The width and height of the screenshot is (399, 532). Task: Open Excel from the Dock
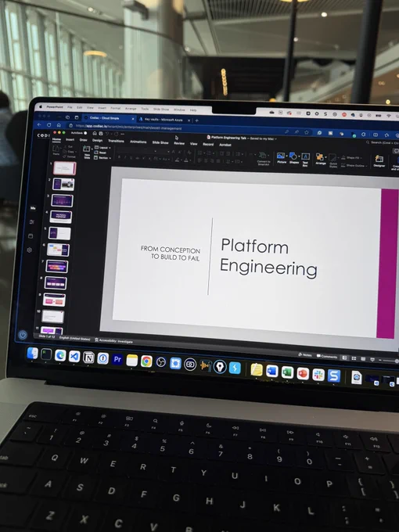287,372
